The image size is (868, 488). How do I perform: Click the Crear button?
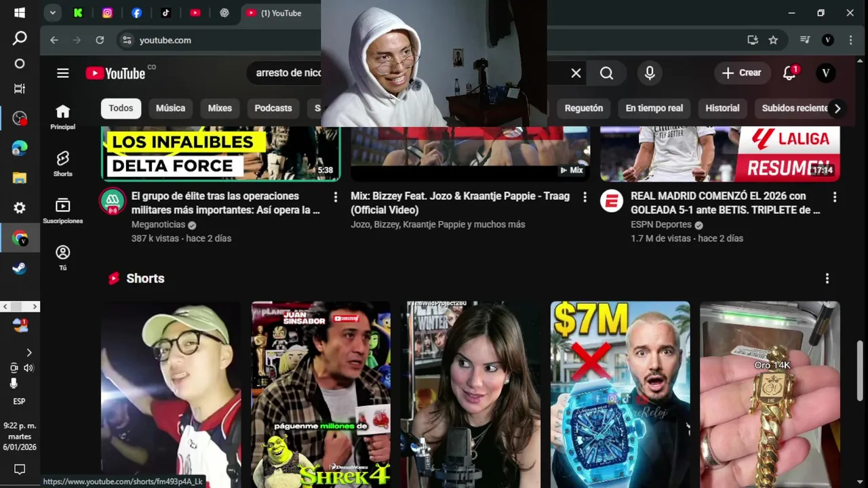(x=742, y=73)
